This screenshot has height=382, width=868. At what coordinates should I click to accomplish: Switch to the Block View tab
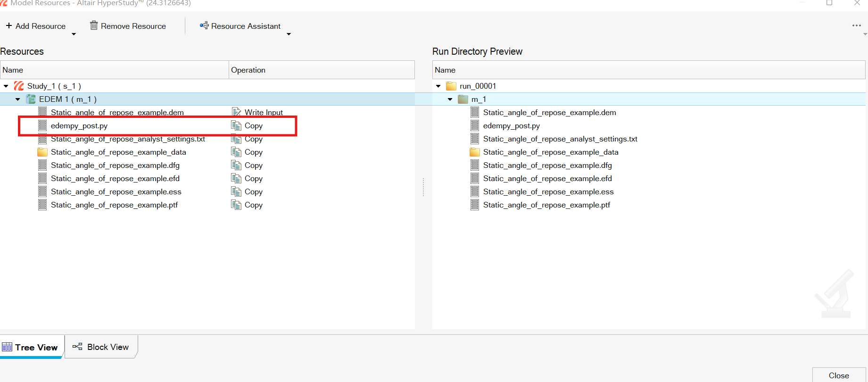(x=100, y=347)
